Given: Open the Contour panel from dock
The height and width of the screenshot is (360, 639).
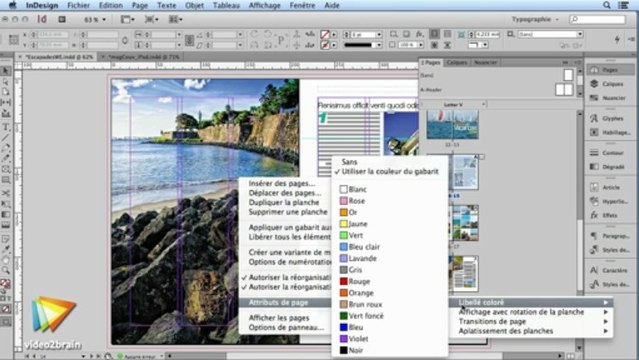Looking at the screenshot, I should click(x=610, y=153).
